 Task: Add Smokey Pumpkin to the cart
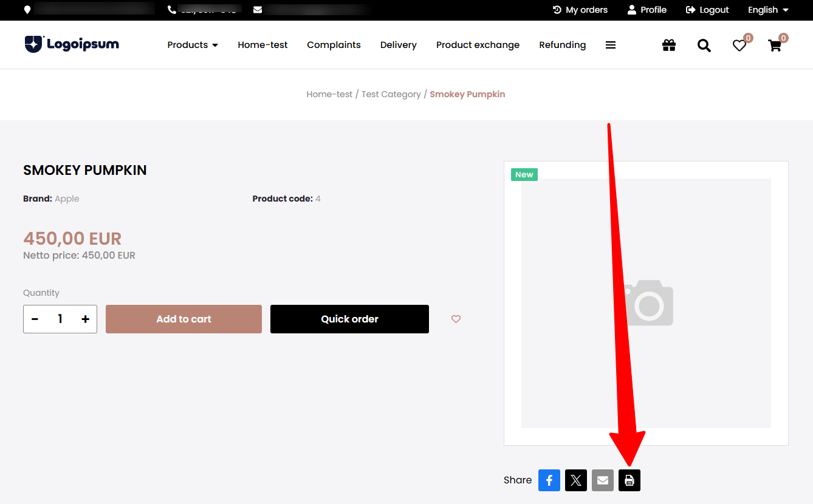click(x=184, y=319)
